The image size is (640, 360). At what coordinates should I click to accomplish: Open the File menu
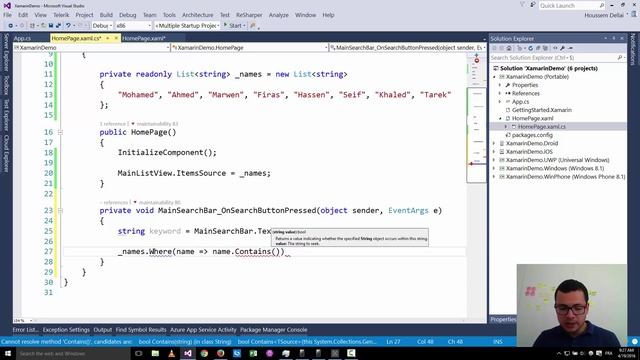[7, 15]
